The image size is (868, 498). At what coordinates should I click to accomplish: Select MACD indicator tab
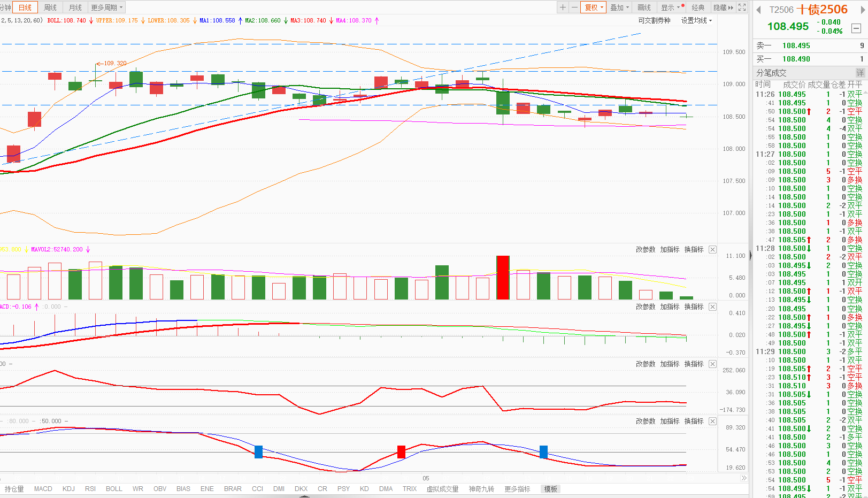43,489
